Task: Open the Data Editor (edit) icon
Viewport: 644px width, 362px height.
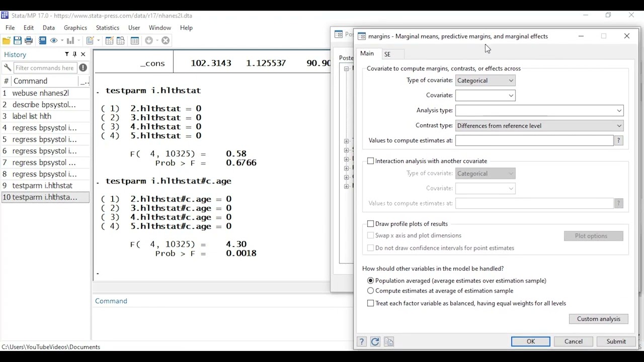Action: click(x=109, y=41)
